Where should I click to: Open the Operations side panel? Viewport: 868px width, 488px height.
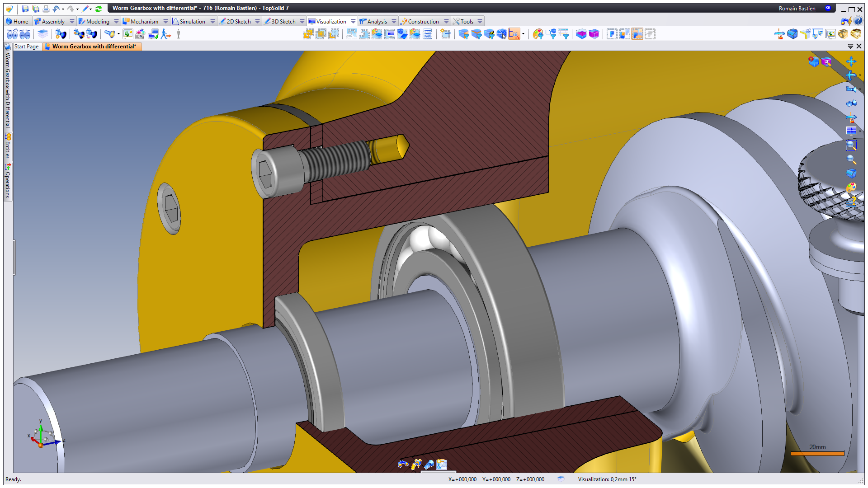[8, 181]
